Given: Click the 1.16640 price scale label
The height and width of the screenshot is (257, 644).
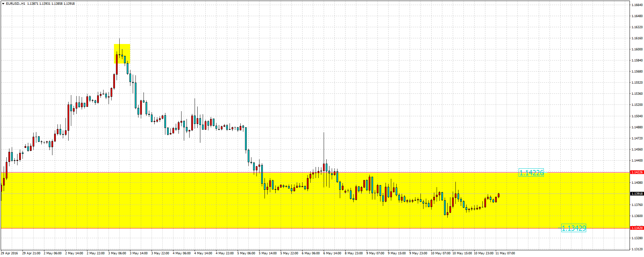Looking at the screenshot, I should 637,5.
